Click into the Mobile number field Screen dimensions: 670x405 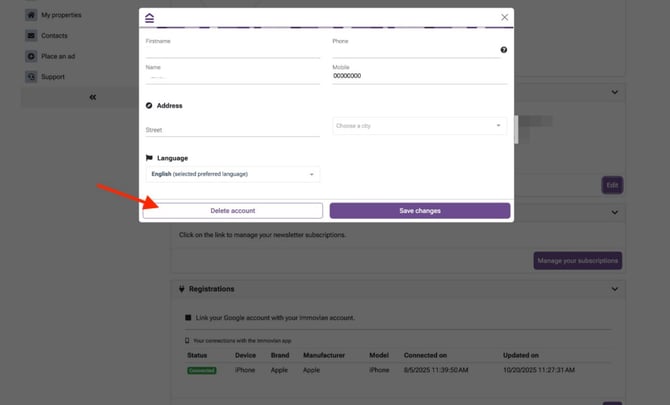pos(416,76)
